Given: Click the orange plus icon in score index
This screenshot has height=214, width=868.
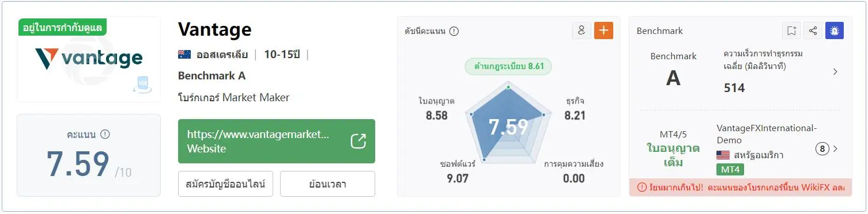Looking at the screenshot, I should coord(603,30).
